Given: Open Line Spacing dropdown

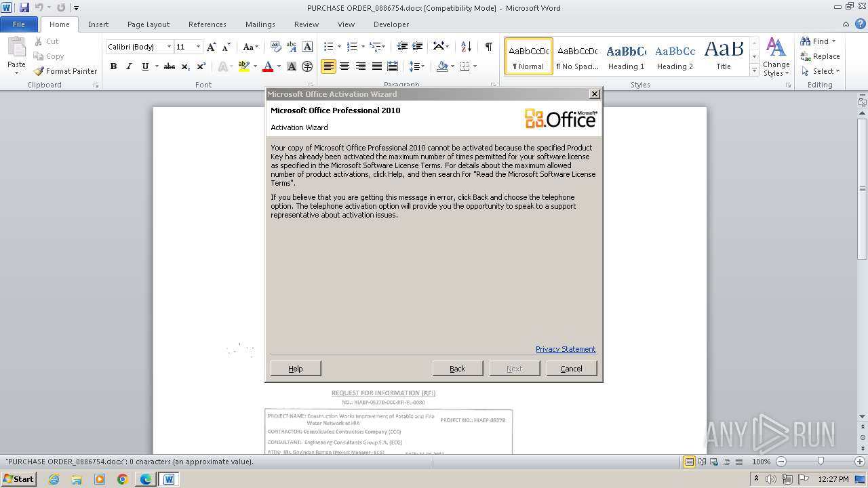Looking at the screenshot, I should coord(417,66).
